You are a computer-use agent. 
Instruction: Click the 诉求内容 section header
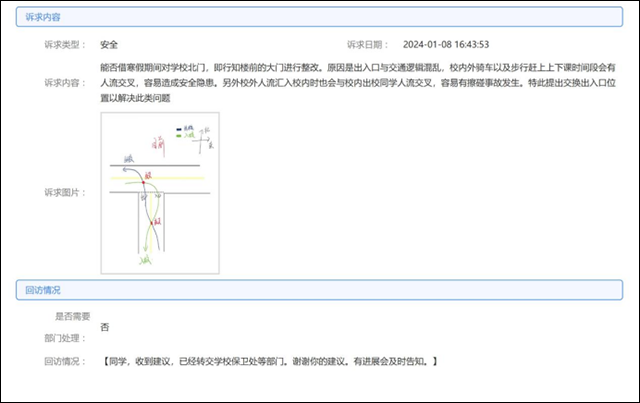[319, 17]
